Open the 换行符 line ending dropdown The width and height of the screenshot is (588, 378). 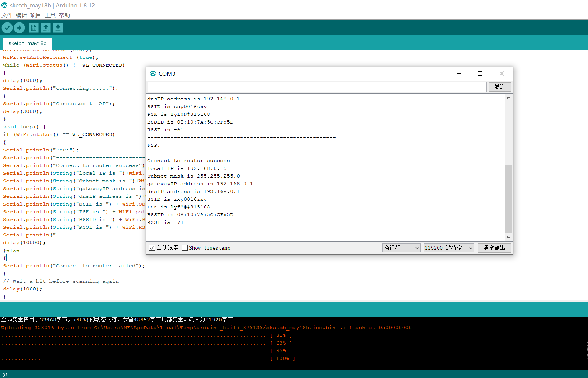pyautogui.click(x=401, y=248)
